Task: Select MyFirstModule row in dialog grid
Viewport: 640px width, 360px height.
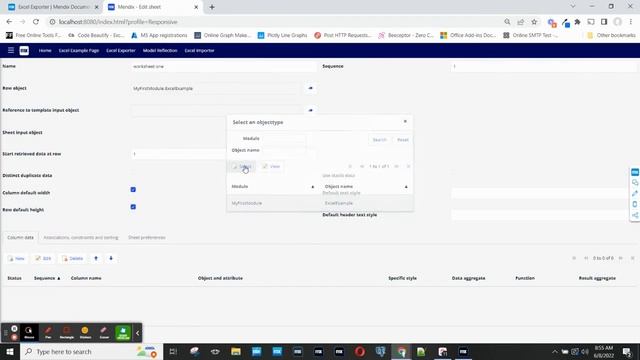Action: click(247, 203)
